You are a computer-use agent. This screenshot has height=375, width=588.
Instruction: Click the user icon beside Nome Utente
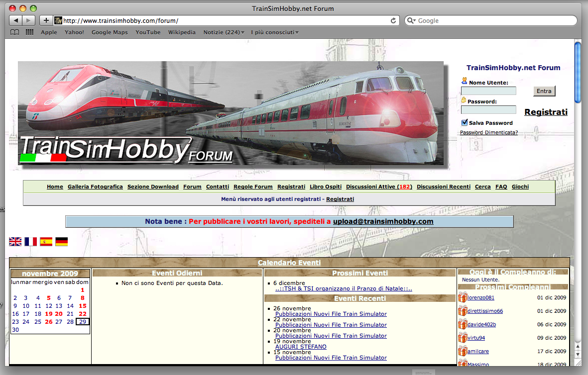click(x=464, y=81)
